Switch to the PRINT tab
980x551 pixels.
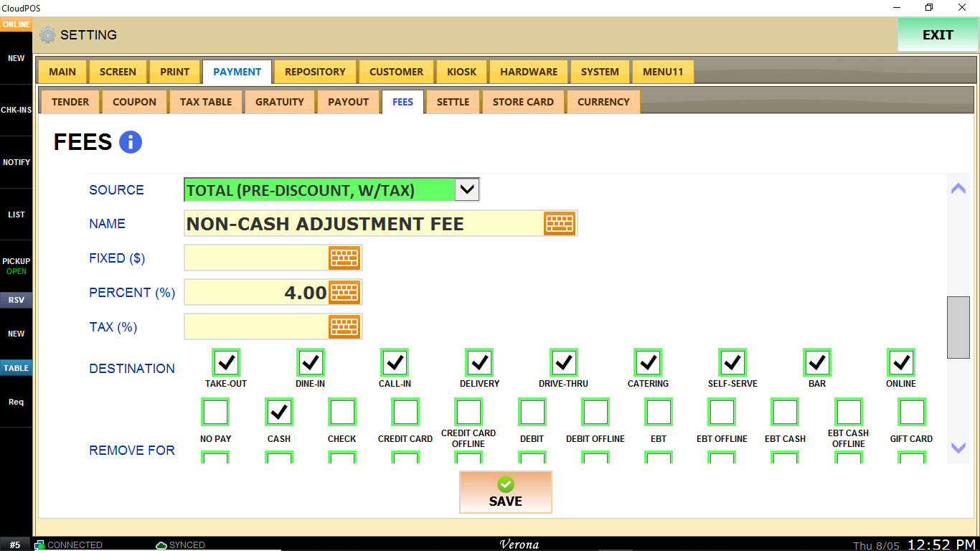(175, 72)
